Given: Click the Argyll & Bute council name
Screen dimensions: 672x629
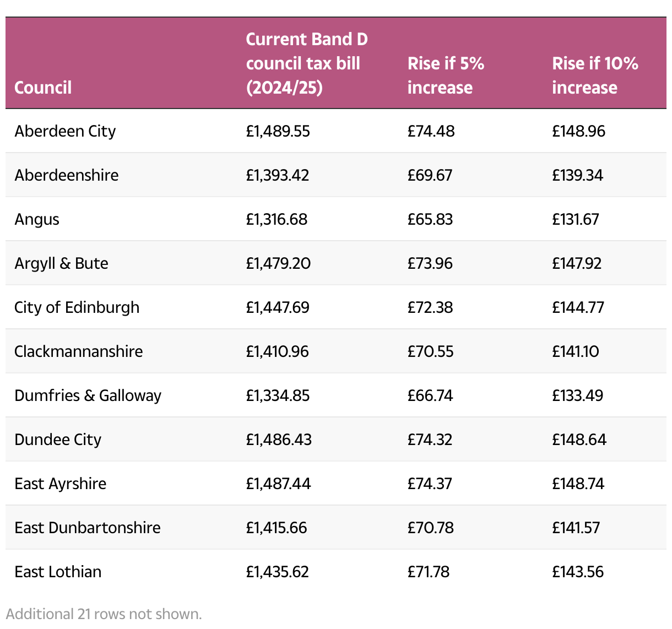Looking at the screenshot, I should point(61,263).
